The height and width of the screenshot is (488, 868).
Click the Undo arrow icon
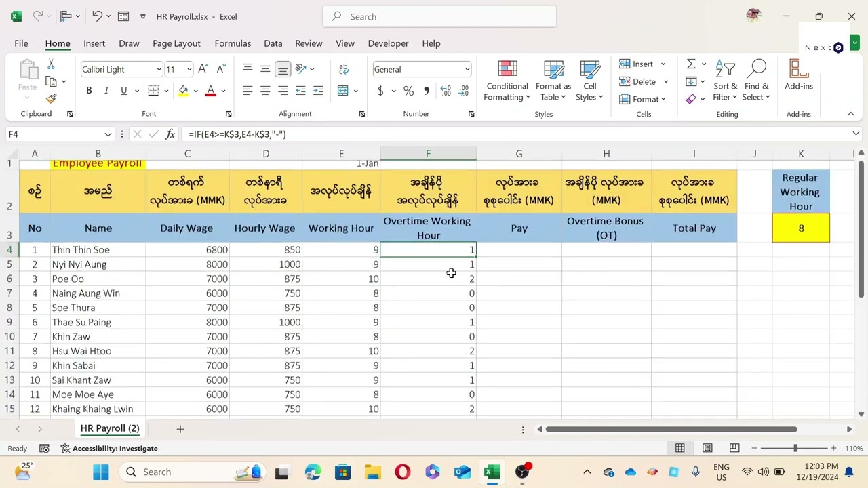click(97, 16)
